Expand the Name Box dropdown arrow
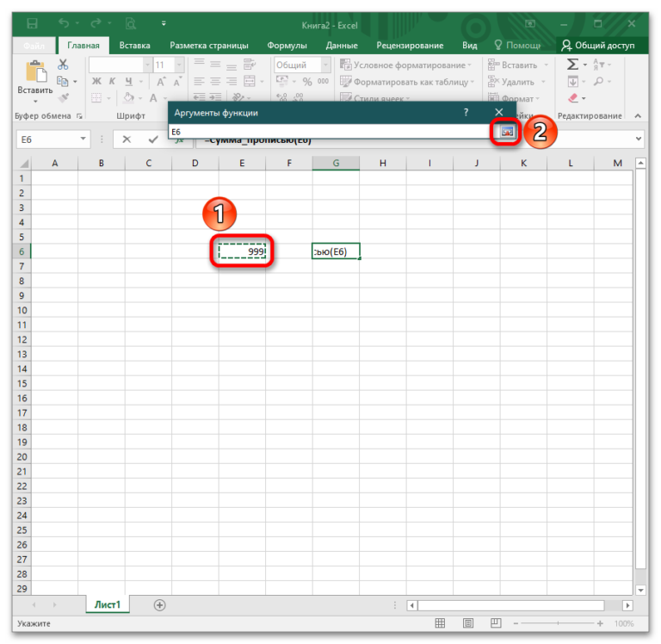 [83, 139]
